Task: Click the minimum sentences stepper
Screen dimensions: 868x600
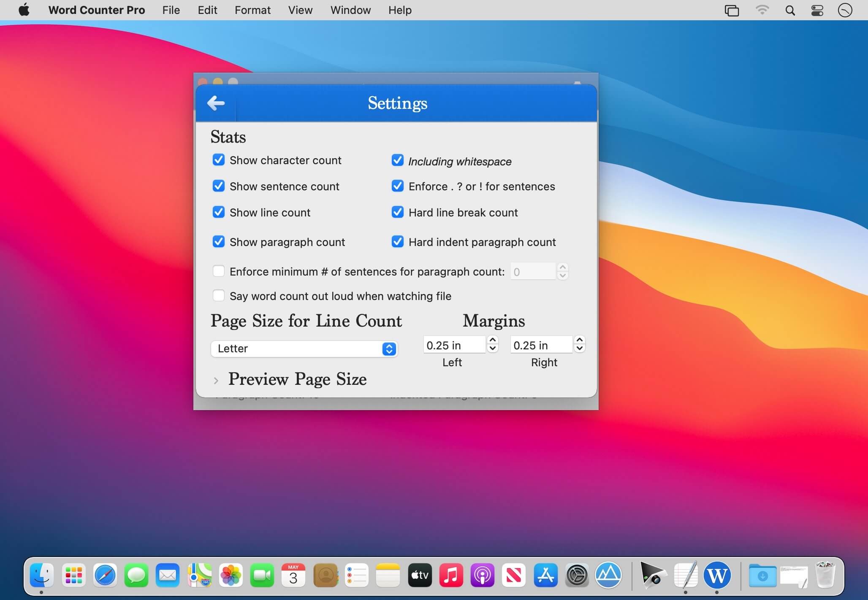Action: (562, 271)
